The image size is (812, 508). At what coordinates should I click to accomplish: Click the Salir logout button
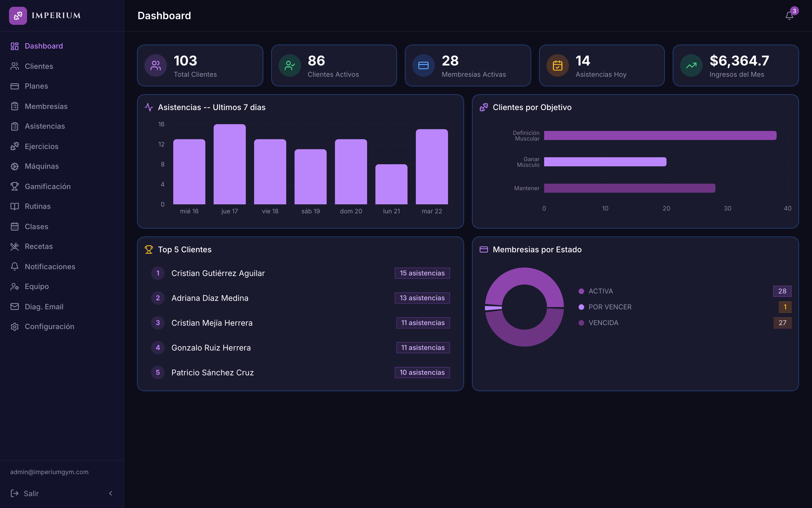point(25,493)
